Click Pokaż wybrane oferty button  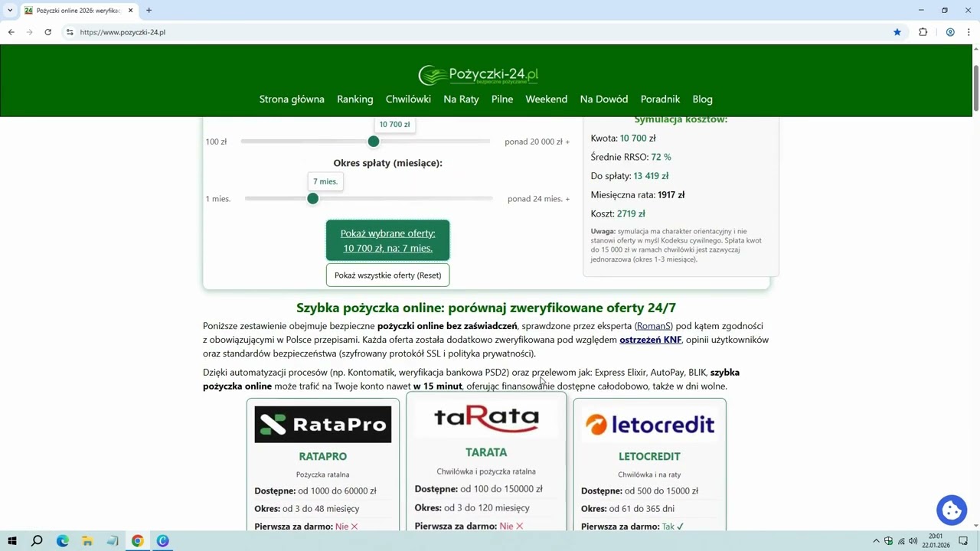point(387,240)
